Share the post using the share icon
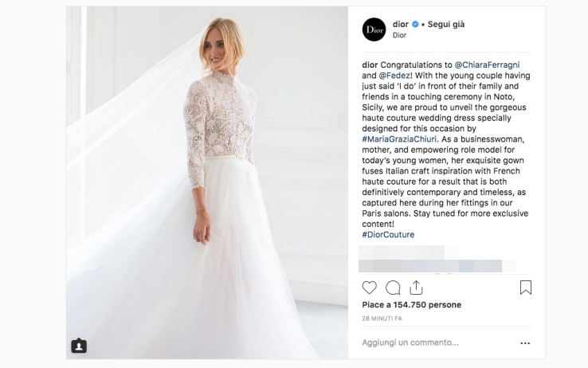The image size is (588, 368). (x=416, y=288)
